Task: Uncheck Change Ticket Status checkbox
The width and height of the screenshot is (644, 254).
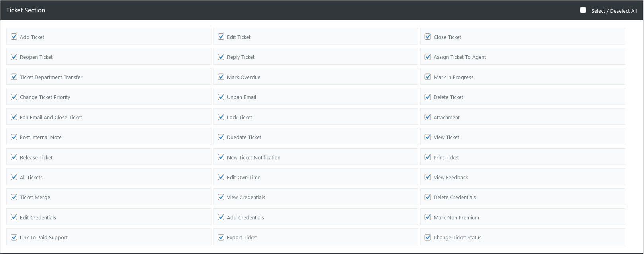Action: [428, 237]
